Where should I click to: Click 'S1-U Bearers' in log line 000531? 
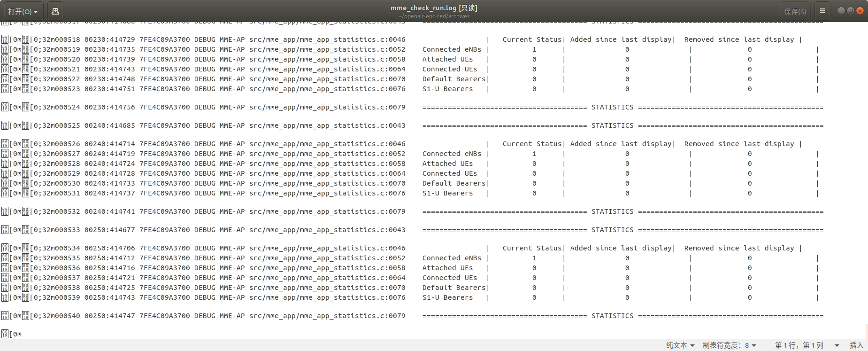pyautogui.click(x=447, y=193)
